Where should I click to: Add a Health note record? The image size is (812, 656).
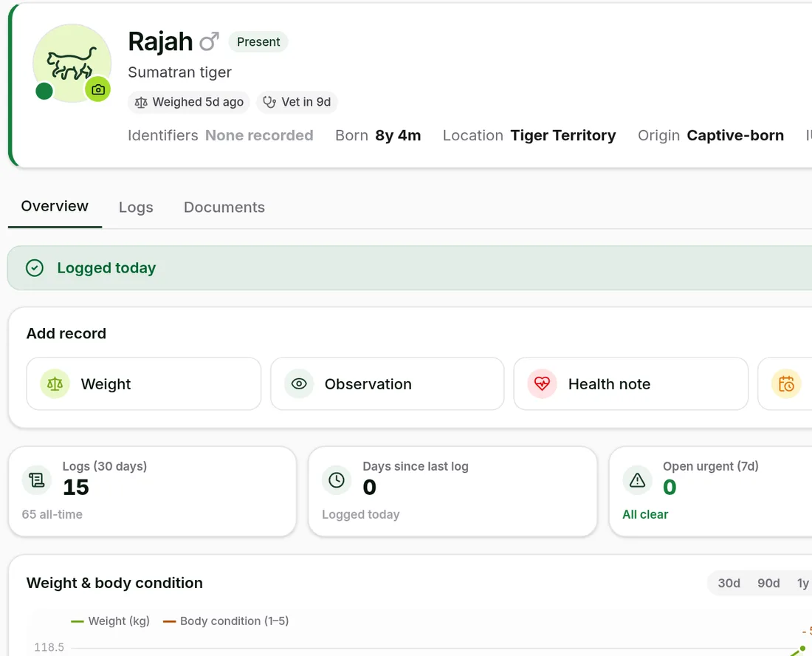630,384
